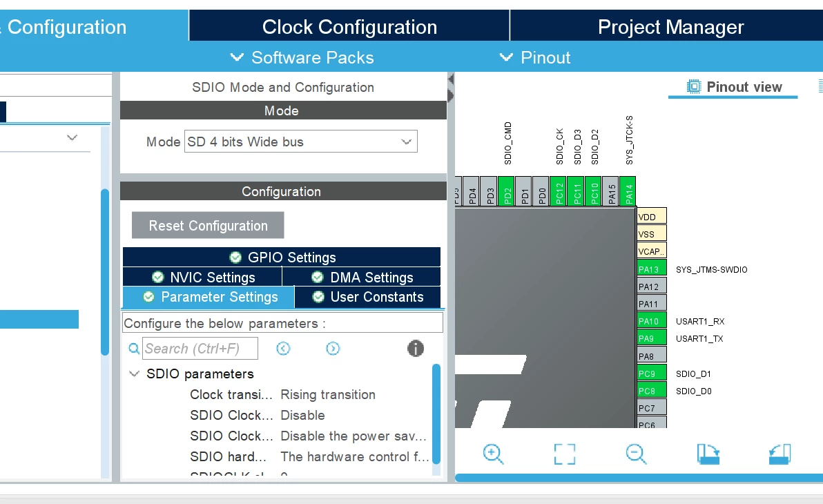Image resolution: width=823 pixels, height=504 pixels.
Task: Click the Rising transition value
Action: tap(328, 395)
